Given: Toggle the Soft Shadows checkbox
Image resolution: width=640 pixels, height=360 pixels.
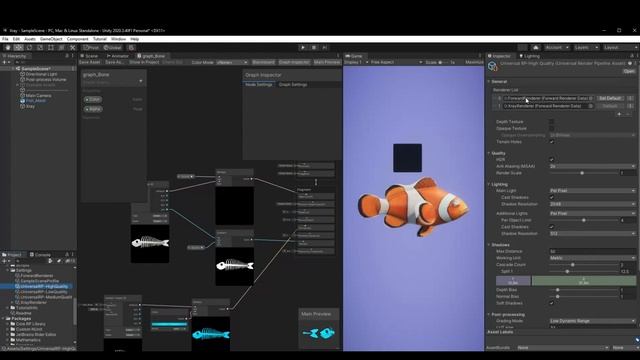Looking at the screenshot, I should 551,303.
